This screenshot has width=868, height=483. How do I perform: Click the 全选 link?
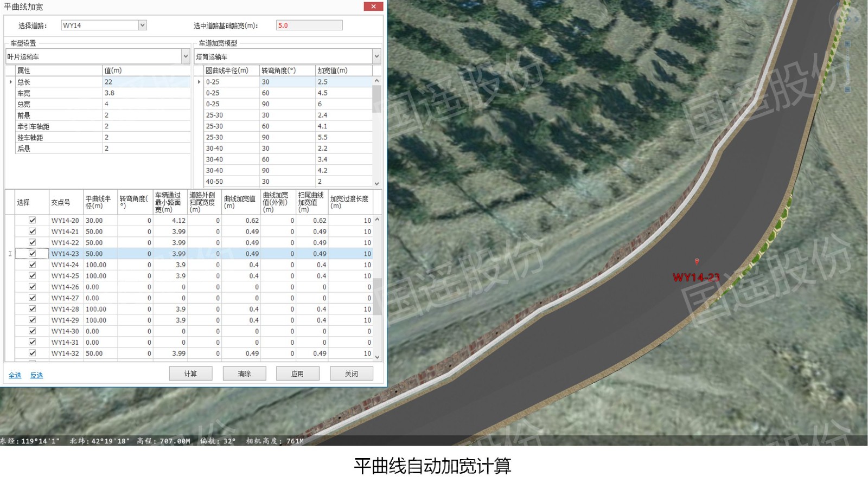[x=15, y=375]
